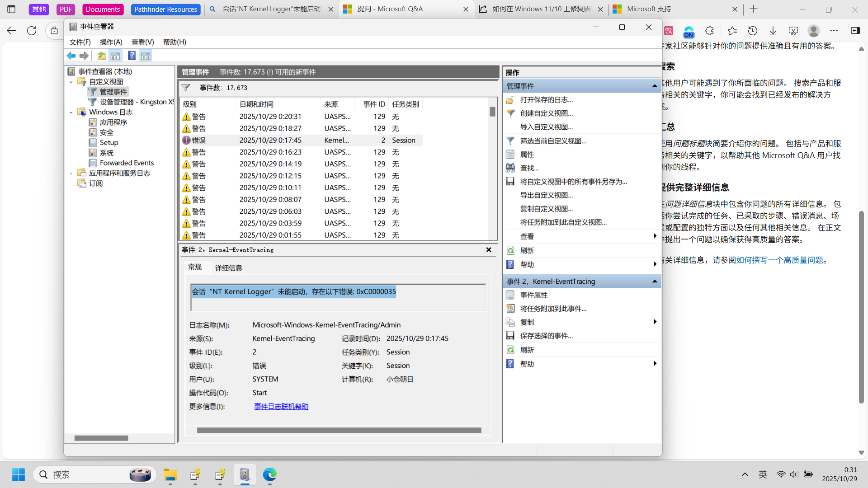
Task: Expand the 查看 submenu arrow in actions
Action: [654, 236]
